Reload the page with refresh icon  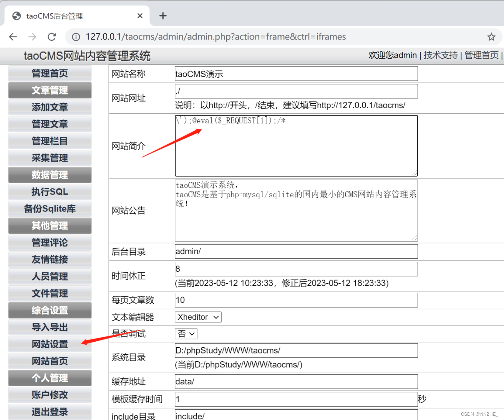coord(52,37)
